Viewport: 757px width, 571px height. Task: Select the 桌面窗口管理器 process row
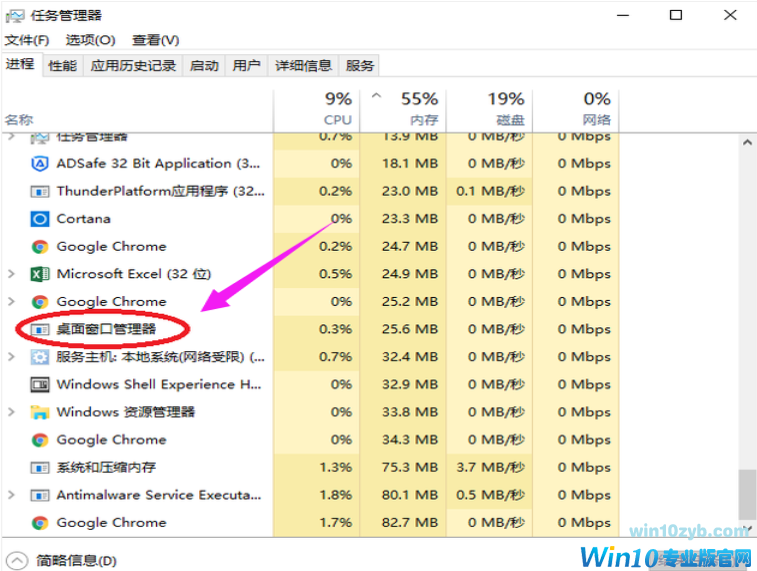[311, 329]
